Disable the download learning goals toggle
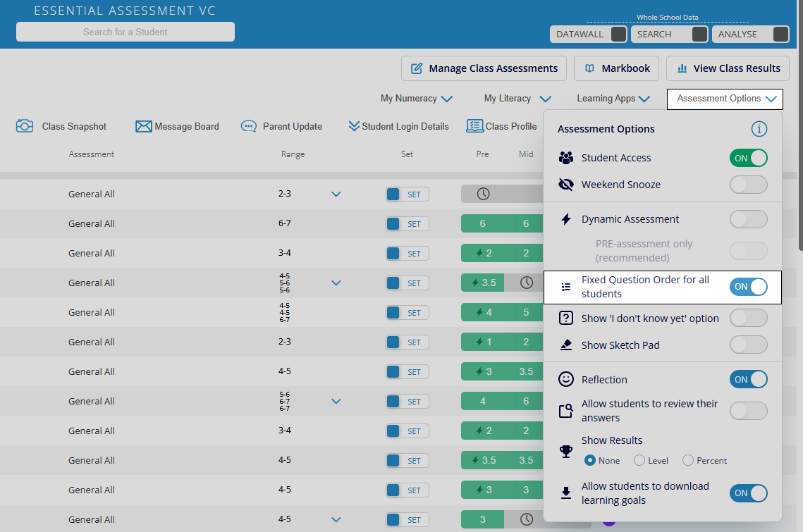This screenshot has height=532, width=803. [748, 493]
